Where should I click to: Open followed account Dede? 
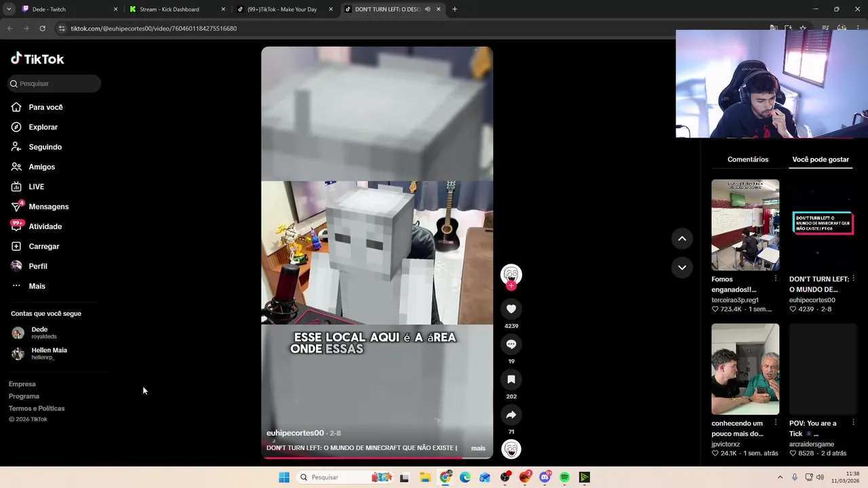(39, 332)
